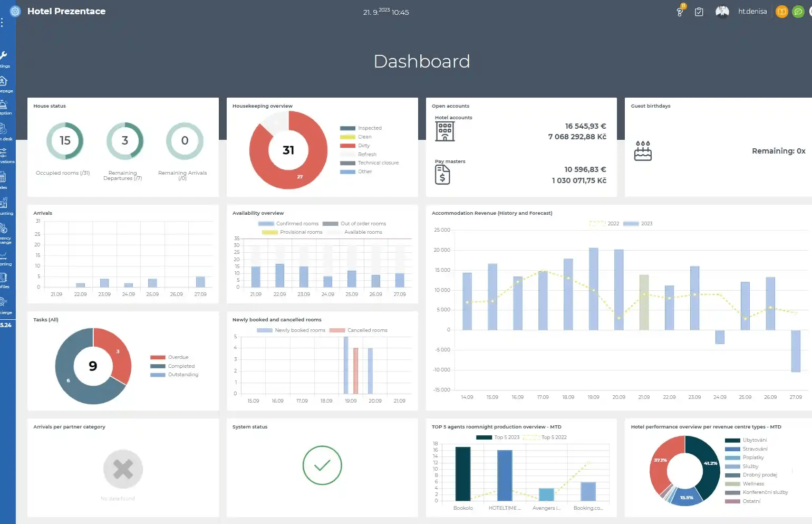The width and height of the screenshot is (812, 524).
Task: Open the Front desk sidebar icon
Action: (x=3, y=129)
